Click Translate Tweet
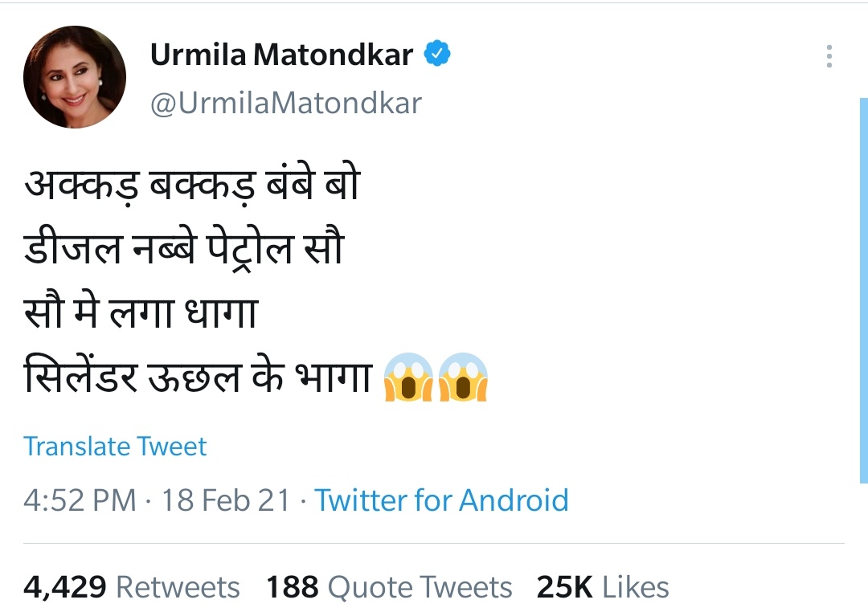Screen dimensions: 868x616 click(x=115, y=446)
